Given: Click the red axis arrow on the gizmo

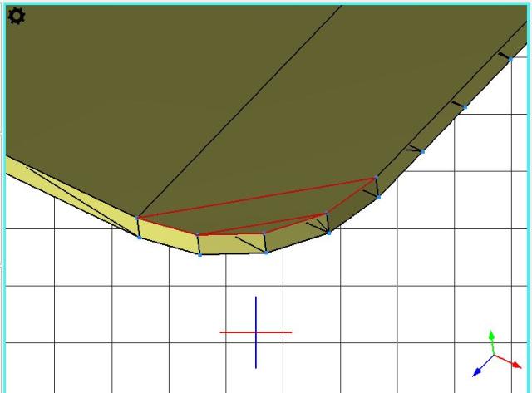Looking at the screenshot, I should point(515,362).
